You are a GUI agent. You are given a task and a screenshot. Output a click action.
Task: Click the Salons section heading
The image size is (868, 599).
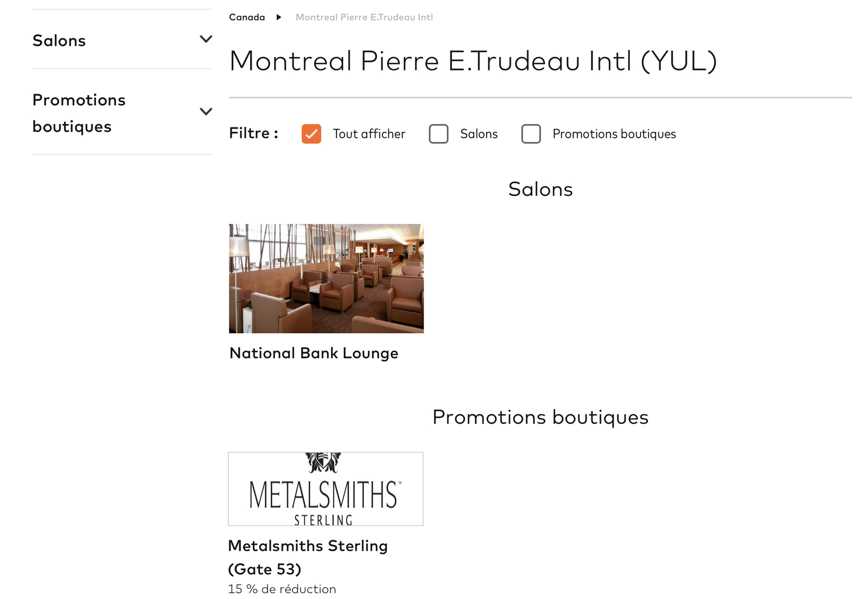pos(540,189)
